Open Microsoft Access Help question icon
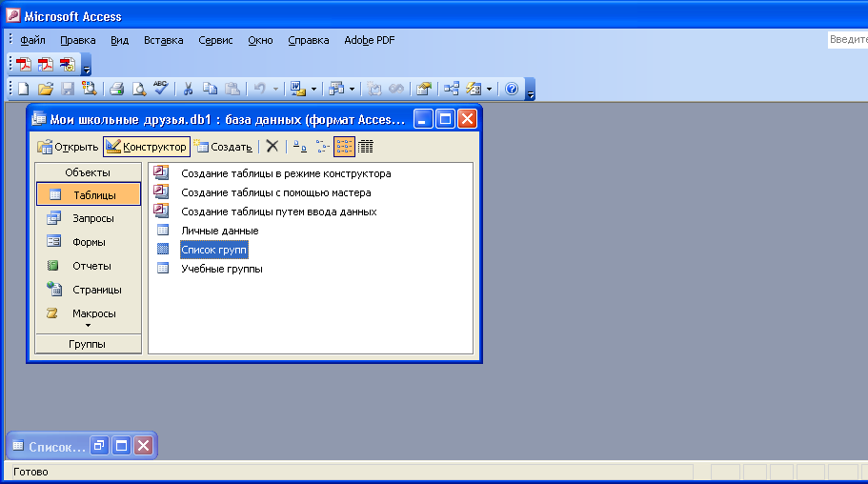The width and height of the screenshot is (868, 484). pyautogui.click(x=512, y=89)
